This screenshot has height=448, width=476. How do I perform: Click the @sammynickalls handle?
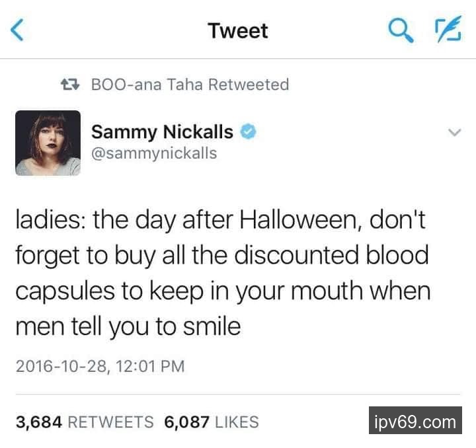tap(153, 153)
